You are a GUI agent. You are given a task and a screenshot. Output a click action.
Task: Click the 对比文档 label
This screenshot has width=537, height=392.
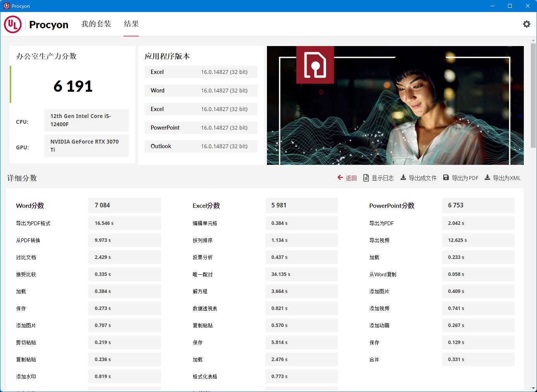tap(26, 257)
